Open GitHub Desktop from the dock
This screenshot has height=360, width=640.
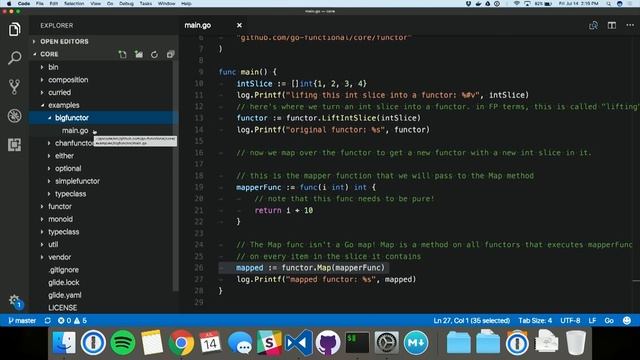(x=328, y=342)
